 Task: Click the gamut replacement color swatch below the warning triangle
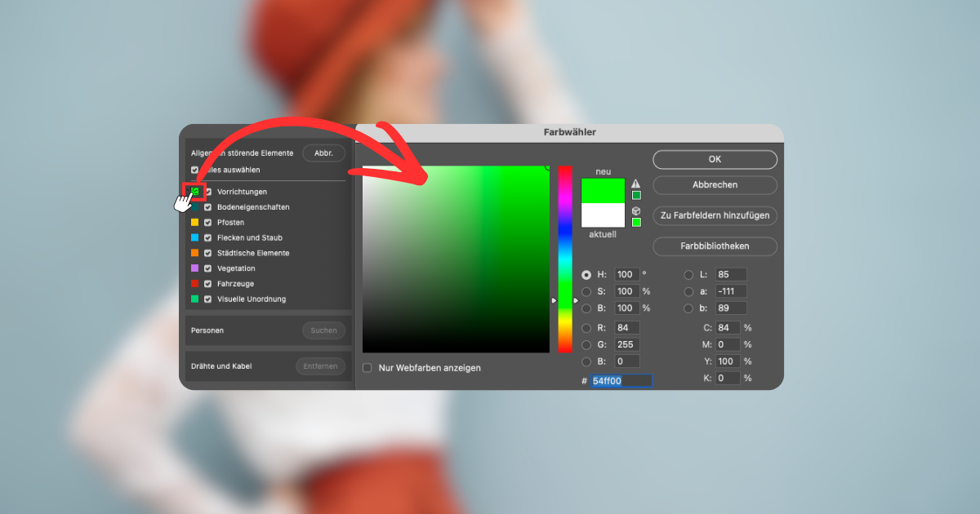tap(636, 195)
